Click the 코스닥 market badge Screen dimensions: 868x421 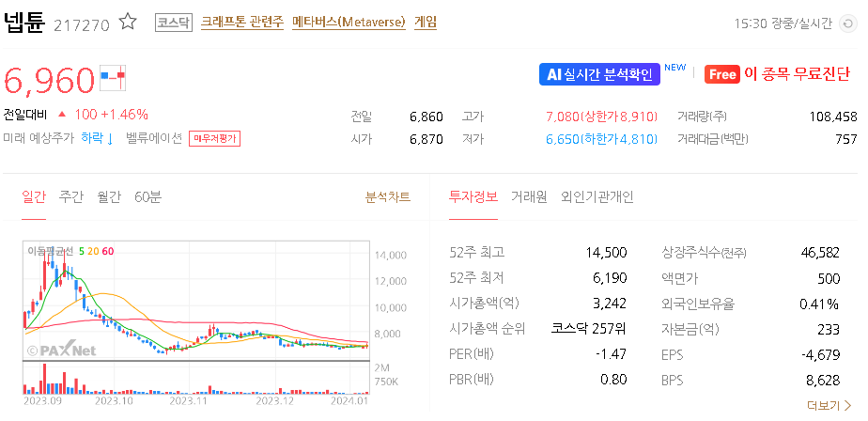(x=174, y=23)
